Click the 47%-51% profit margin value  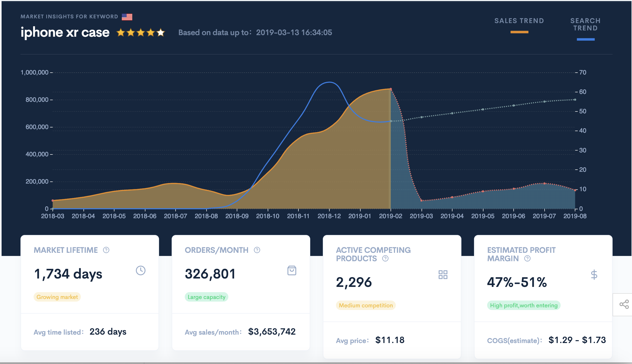(x=517, y=282)
